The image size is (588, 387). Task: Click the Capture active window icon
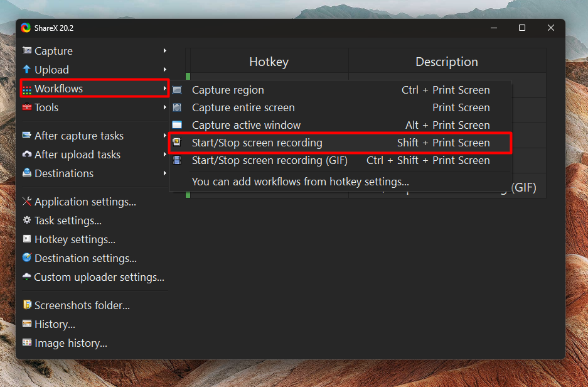pos(177,124)
